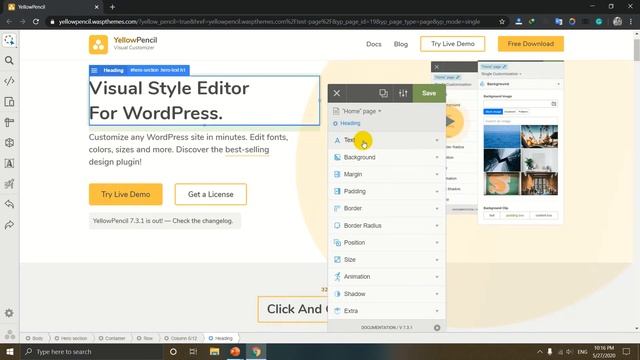The width and height of the screenshot is (640, 360).
Task: Click the Type here to search box
Action: pyautogui.click(x=92, y=351)
